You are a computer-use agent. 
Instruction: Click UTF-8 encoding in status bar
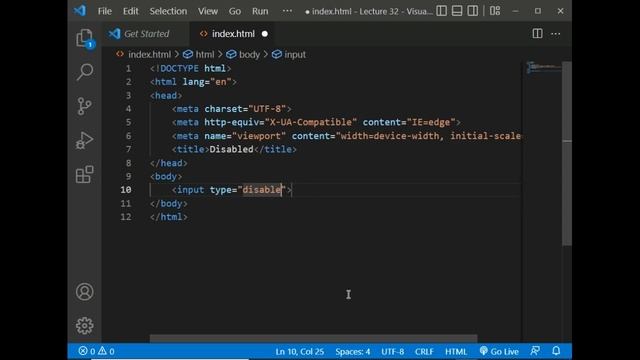click(x=393, y=351)
